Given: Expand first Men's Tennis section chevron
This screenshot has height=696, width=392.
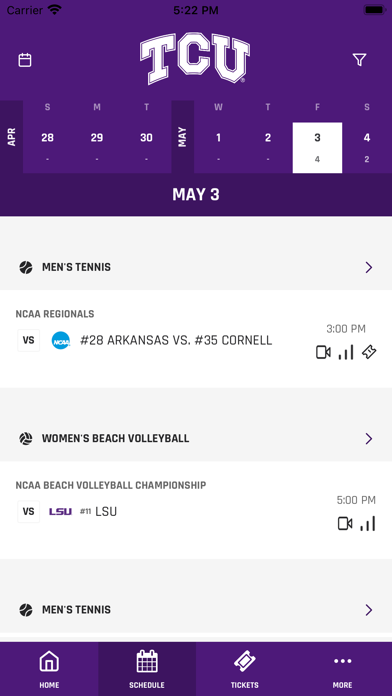Looking at the screenshot, I should pos(368,267).
